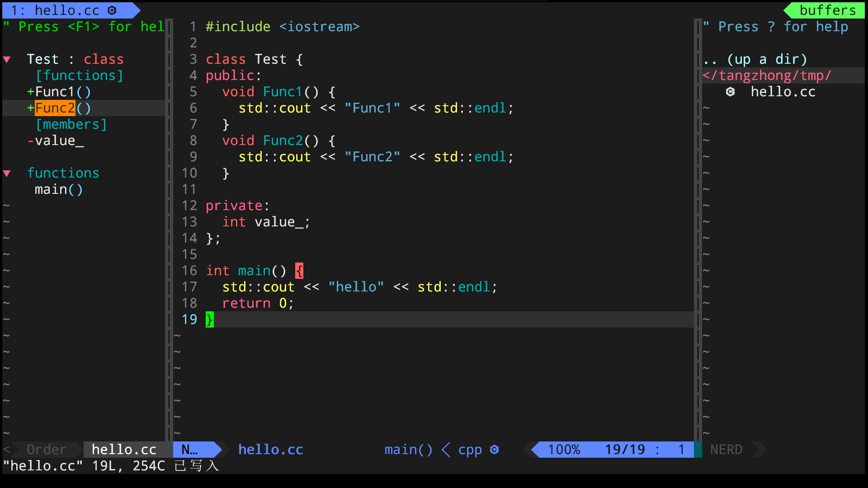Click the file icon beside NERDTree hello.cc
Viewport: 868px width, 488px height.
pyautogui.click(x=730, y=92)
